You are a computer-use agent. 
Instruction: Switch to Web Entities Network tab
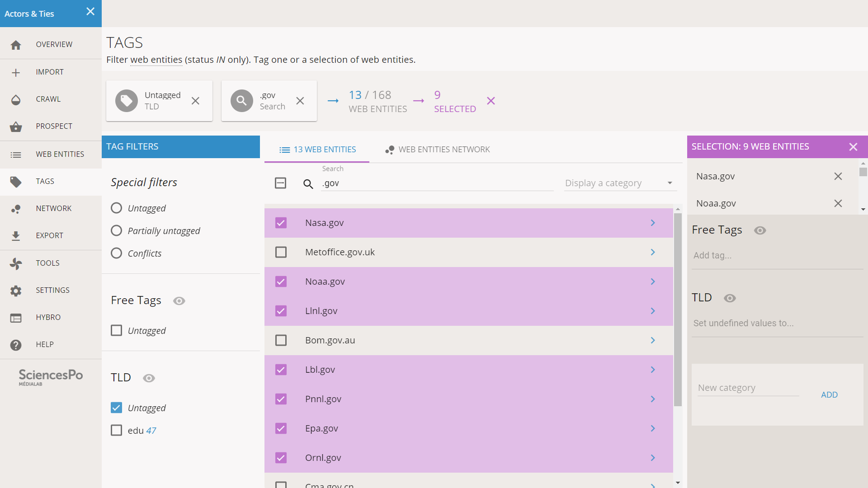(x=437, y=150)
